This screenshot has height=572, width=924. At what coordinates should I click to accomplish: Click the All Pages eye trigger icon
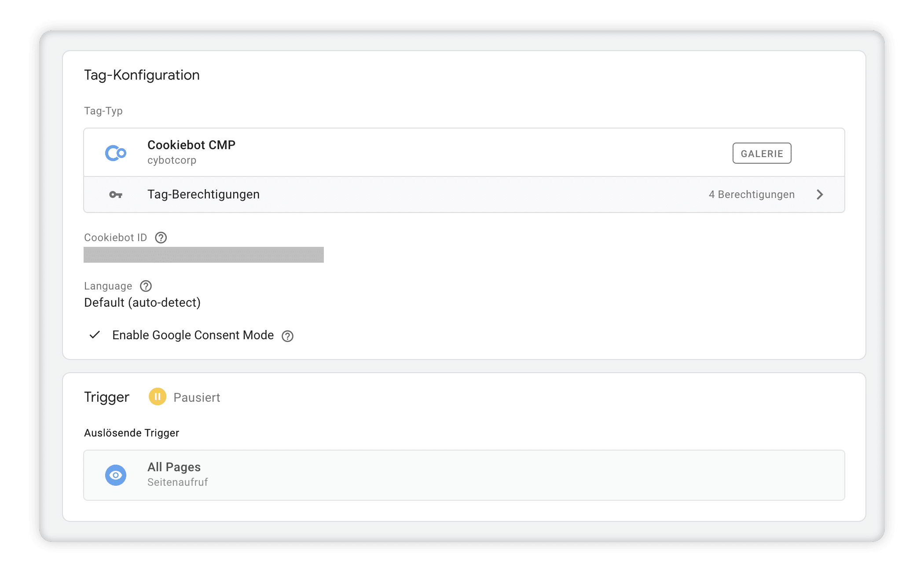point(116,475)
